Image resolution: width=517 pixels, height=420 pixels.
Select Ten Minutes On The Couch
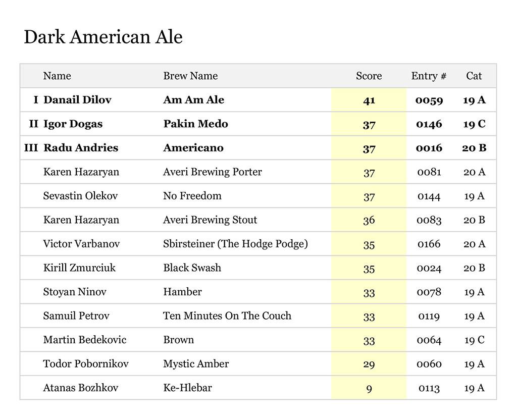(x=227, y=316)
